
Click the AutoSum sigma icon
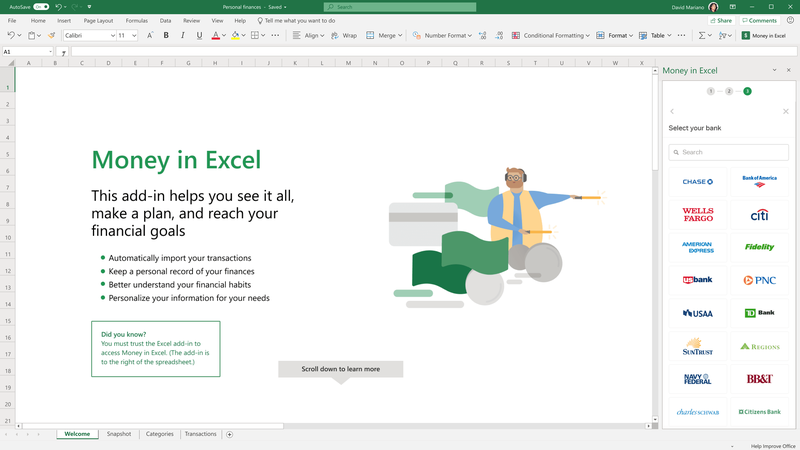702,35
